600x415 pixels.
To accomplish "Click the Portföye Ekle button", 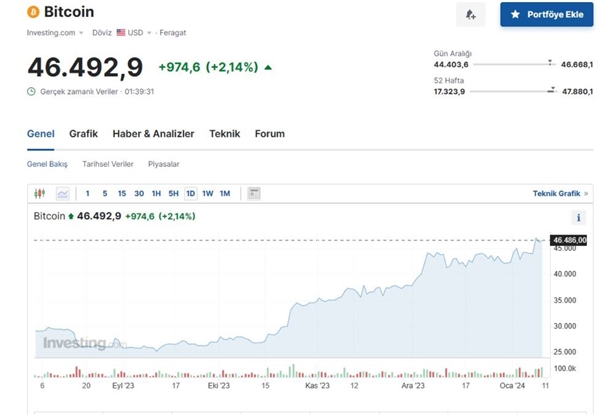I will (547, 15).
